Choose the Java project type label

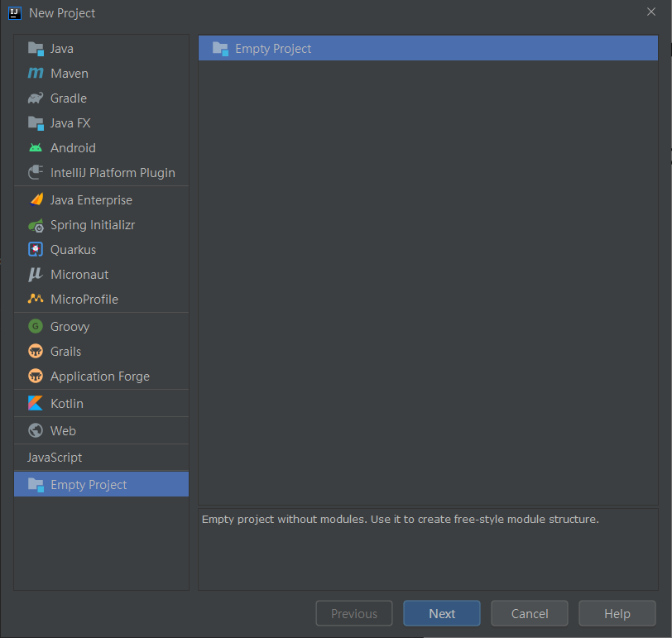click(x=62, y=49)
